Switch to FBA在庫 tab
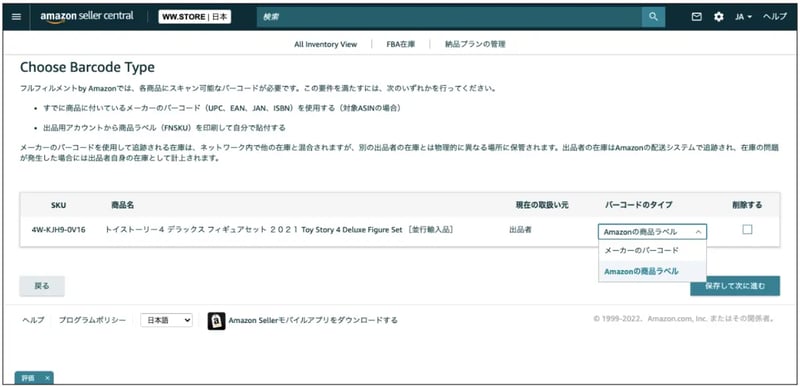This screenshot has width=800, height=387. (x=401, y=44)
